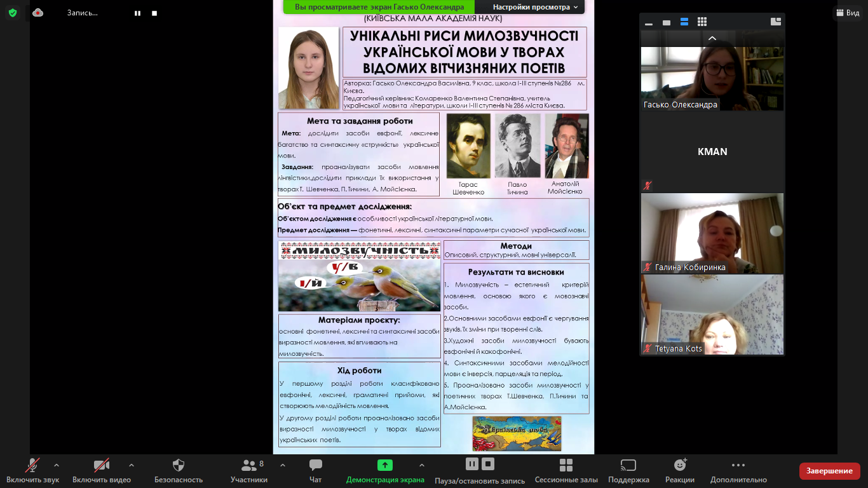This screenshot has width=868, height=488.
Task: Click the heading Об'єкт та предмет дослідження:
Action: click(344, 207)
